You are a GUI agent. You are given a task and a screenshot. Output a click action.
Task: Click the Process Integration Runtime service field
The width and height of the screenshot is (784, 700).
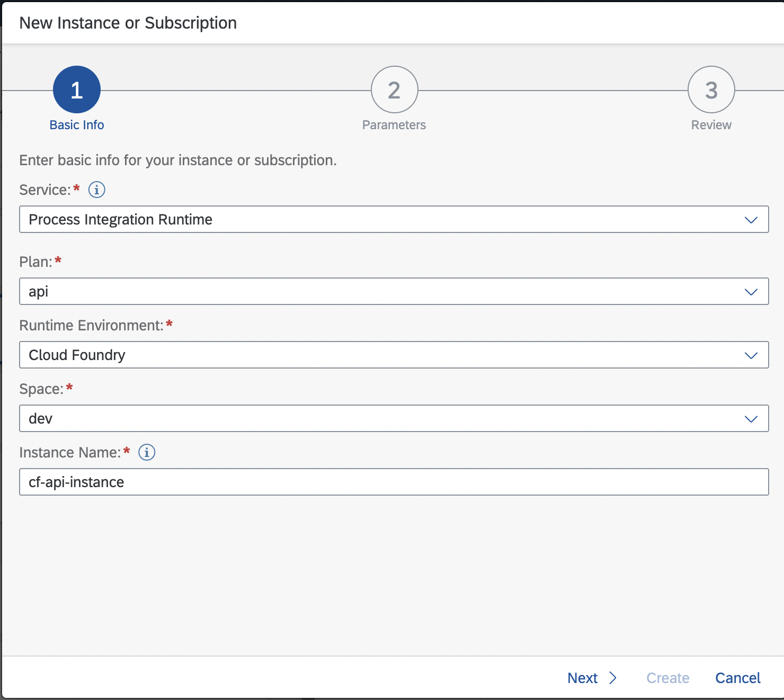[x=371, y=220]
